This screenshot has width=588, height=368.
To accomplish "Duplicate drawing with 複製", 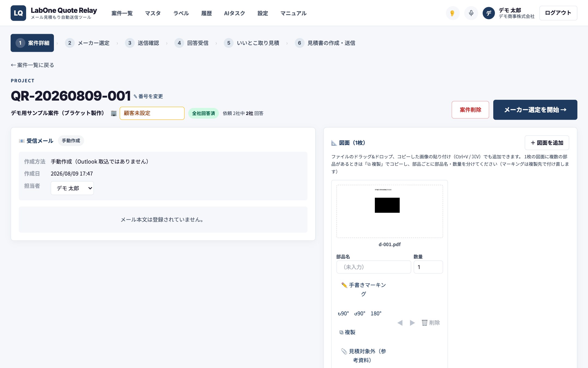I will point(347,332).
